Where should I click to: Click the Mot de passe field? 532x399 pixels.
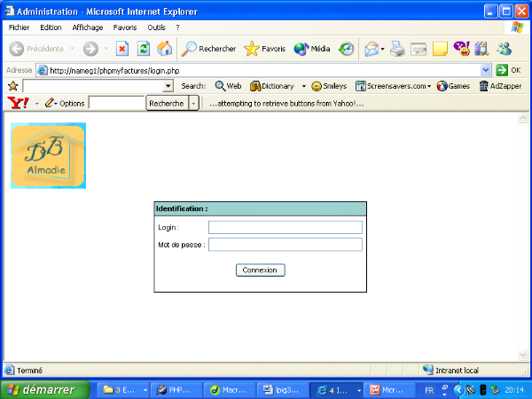point(286,245)
